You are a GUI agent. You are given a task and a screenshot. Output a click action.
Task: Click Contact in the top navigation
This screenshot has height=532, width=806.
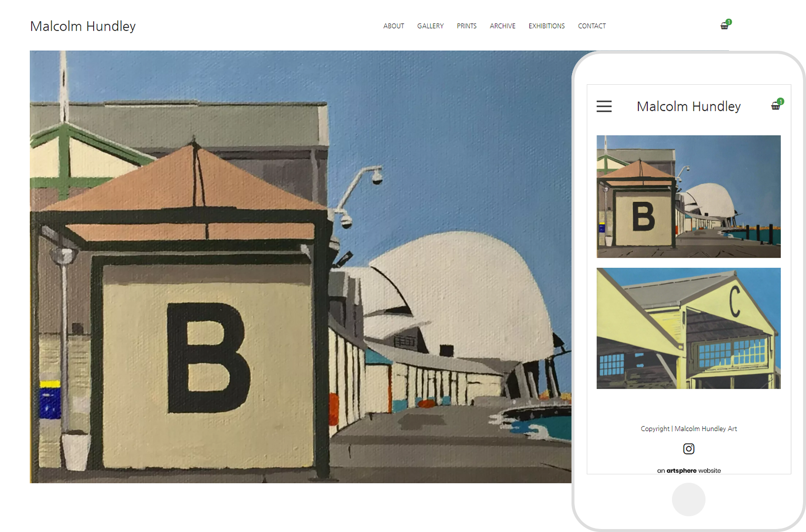click(x=592, y=26)
